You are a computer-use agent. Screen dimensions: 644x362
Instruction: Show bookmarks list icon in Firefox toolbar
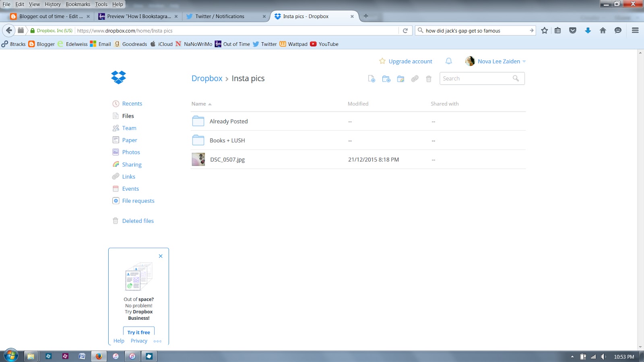point(557,31)
